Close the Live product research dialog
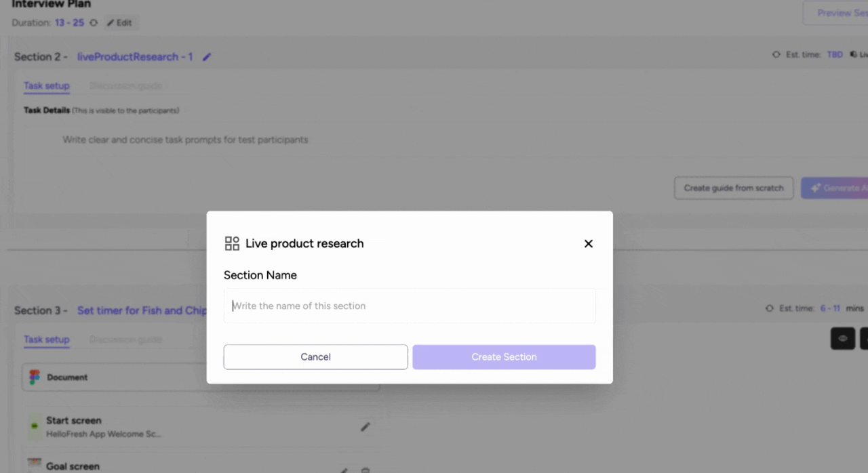 click(x=588, y=244)
